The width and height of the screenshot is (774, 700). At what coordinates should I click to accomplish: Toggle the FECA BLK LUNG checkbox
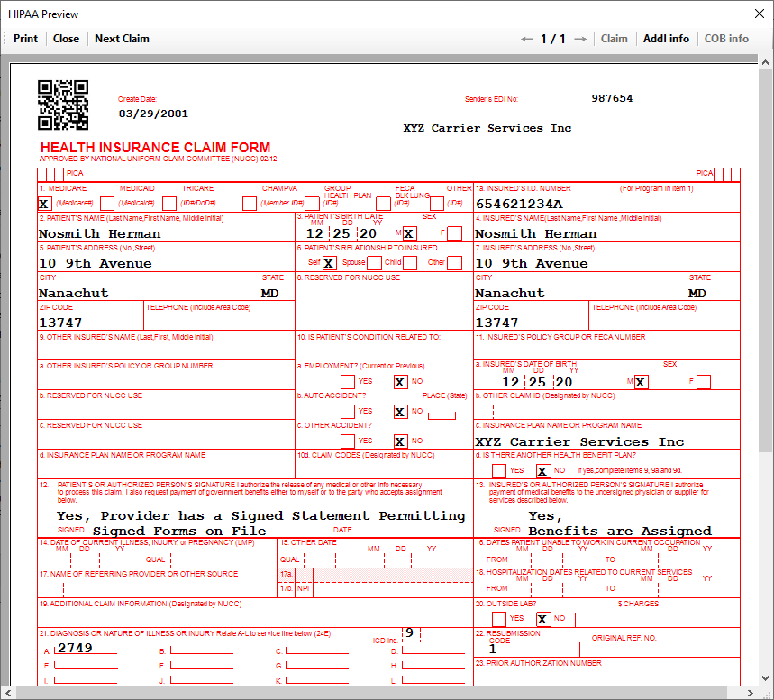tap(383, 204)
